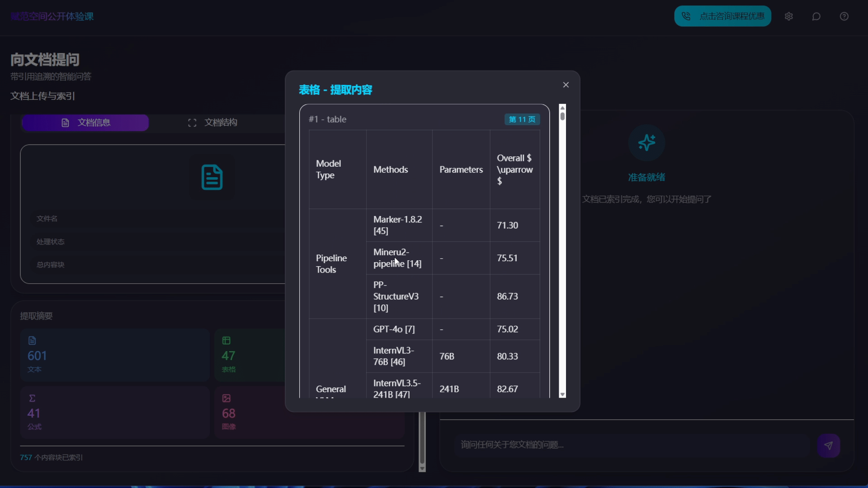Click the 'GPT-4o [7]' table cell
Viewport: 868px width, 488px height.
[x=399, y=329]
